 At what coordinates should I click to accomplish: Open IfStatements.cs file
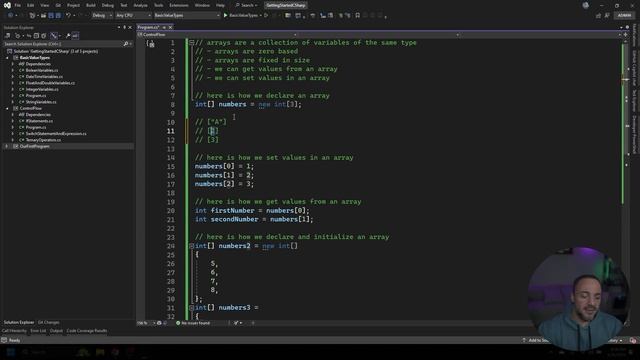point(39,121)
